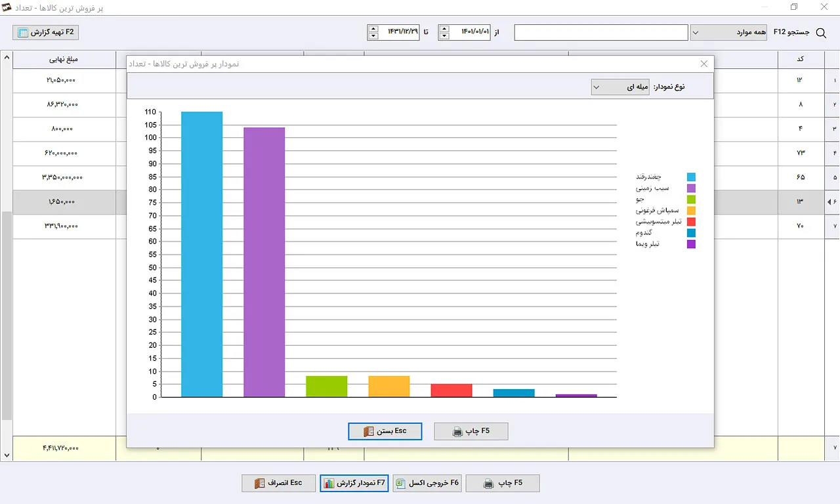Open the همه موارد search filter dropdown

pos(728,32)
